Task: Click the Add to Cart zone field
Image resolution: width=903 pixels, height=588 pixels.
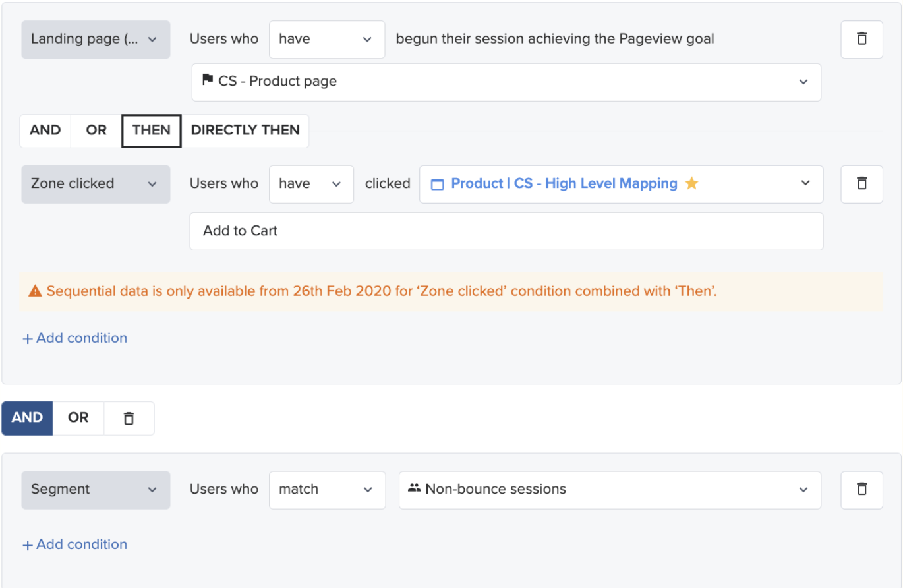Action: point(506,231)
